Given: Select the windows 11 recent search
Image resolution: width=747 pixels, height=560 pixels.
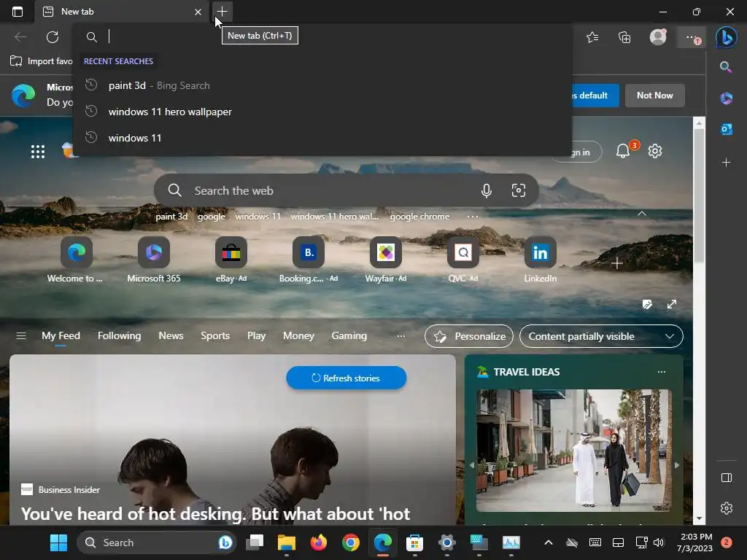Looking at the screenshot, I should [322, 138].
